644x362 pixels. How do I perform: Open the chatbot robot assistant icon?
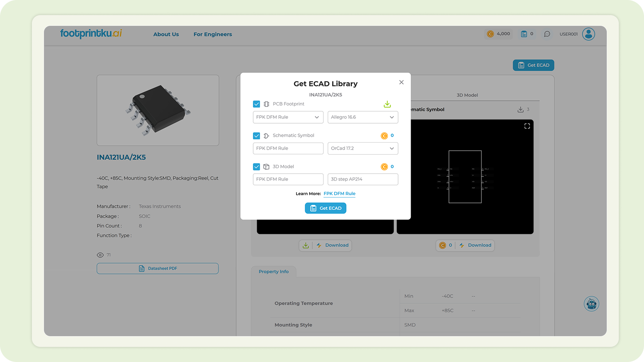[x=591, y=304]
